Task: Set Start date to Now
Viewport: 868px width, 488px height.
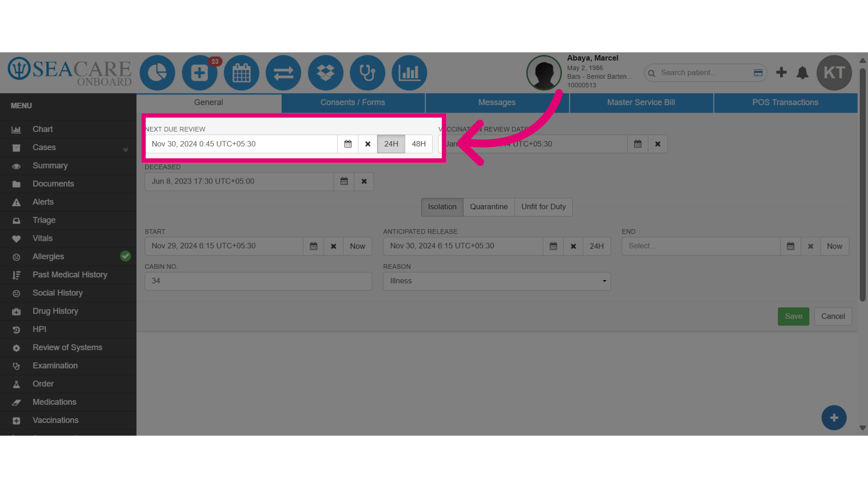Action: coord(358,246)
